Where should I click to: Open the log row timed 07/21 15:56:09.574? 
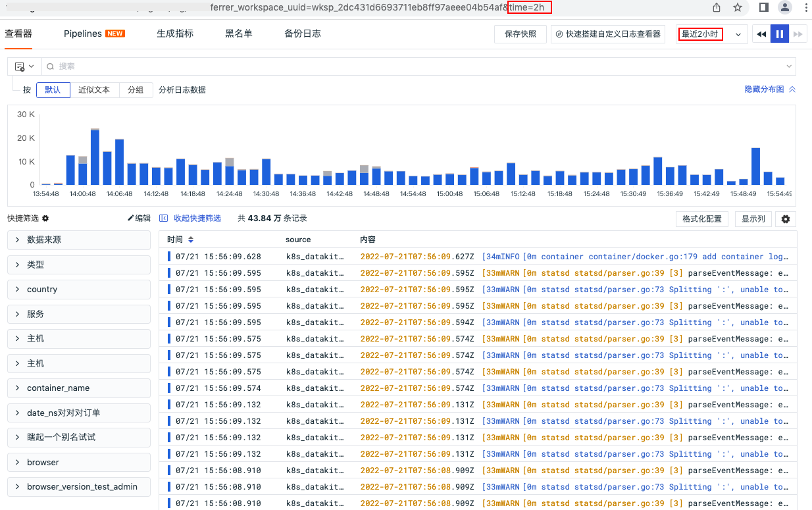pyautogui.click(x=478, y=388)
